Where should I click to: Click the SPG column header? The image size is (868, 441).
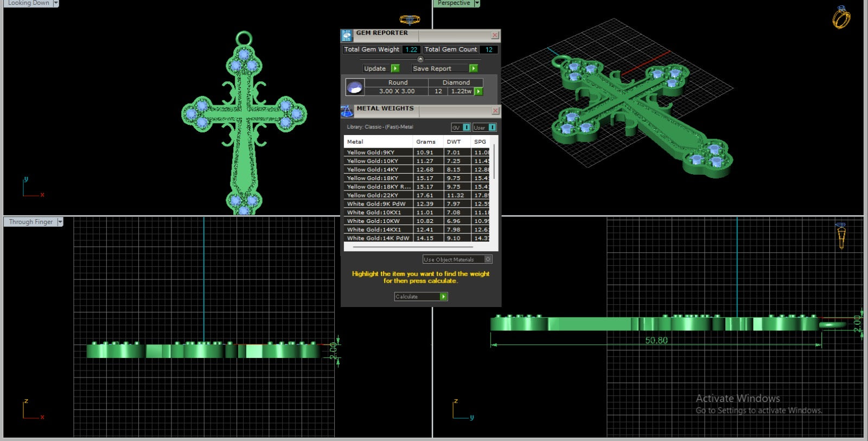481,142
